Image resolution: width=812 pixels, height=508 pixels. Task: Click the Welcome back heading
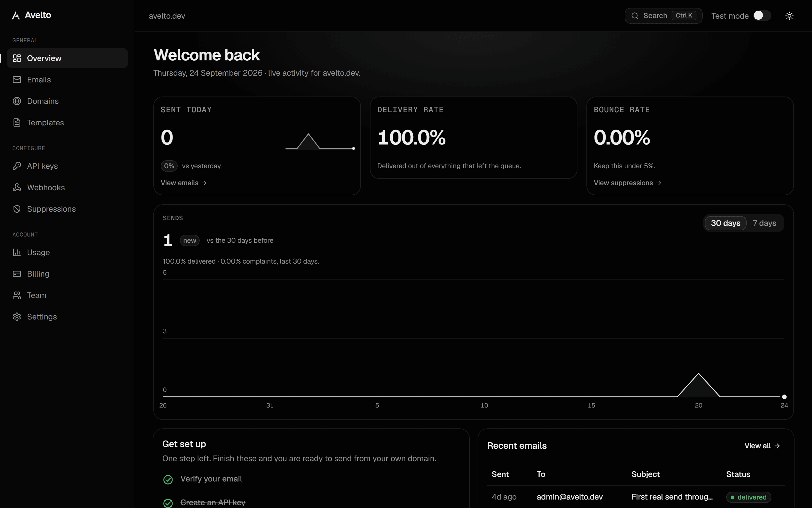click(x=207, y=55)
